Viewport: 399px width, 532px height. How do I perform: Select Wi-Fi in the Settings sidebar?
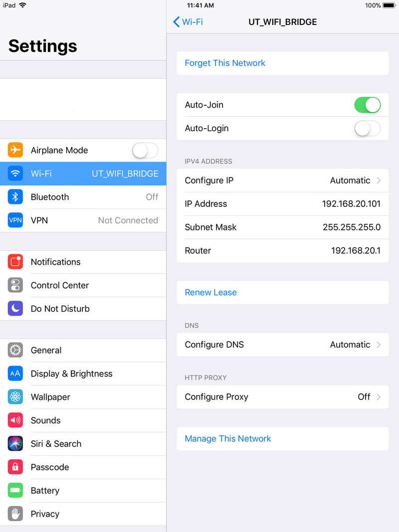point(83,174)
